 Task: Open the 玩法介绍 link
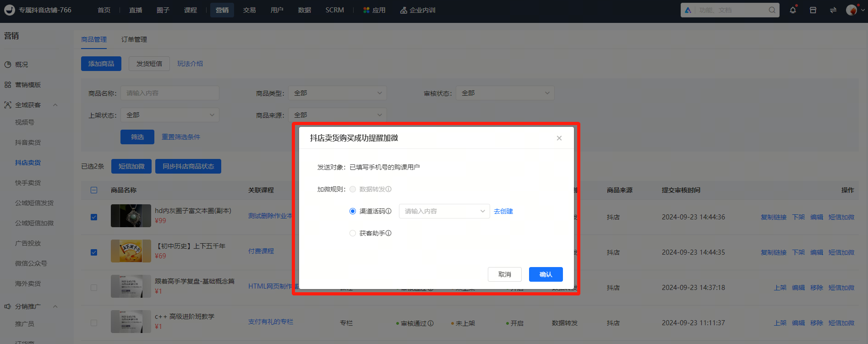(190, 64)
